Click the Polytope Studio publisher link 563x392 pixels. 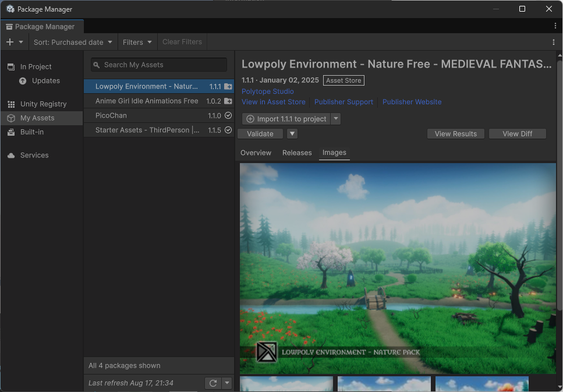[267, 91]
